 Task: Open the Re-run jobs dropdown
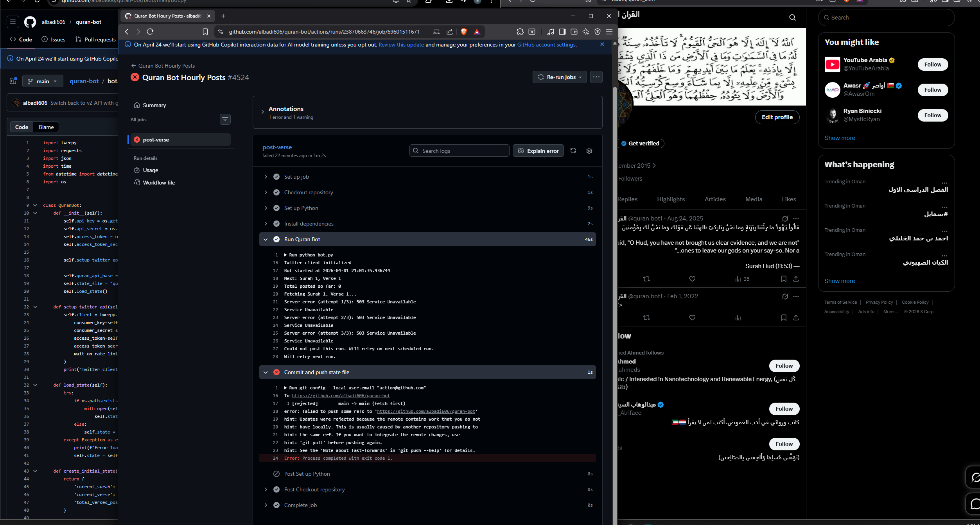click(560, 77)
